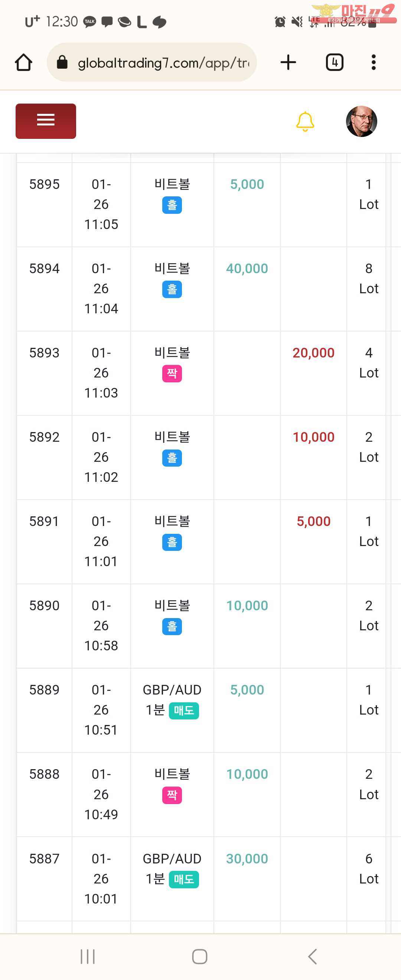Tap the 홀 badge in row 5895
This screenshot has height=980, width=401.
click(172, 205)
